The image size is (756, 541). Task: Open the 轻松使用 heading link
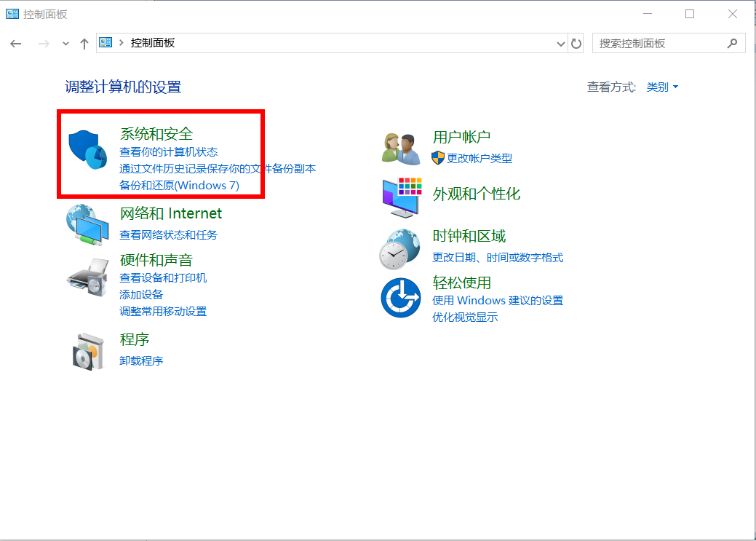coord(462,283)
